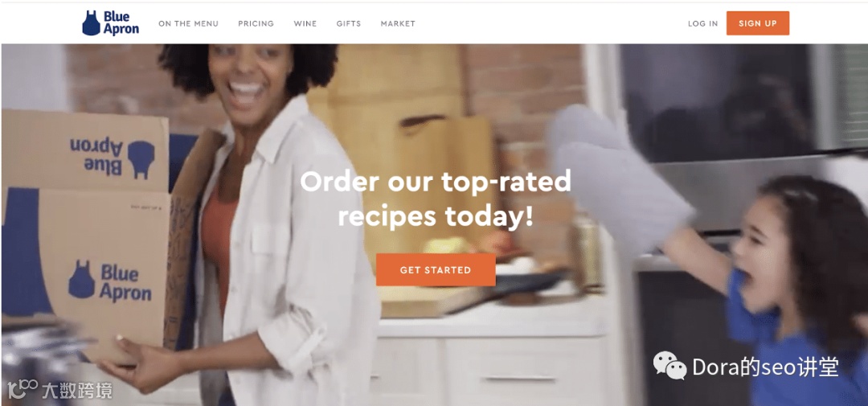Click the Blue Apron wordmark in header
This screenshot has width=868, height=406.
[121, 23]
